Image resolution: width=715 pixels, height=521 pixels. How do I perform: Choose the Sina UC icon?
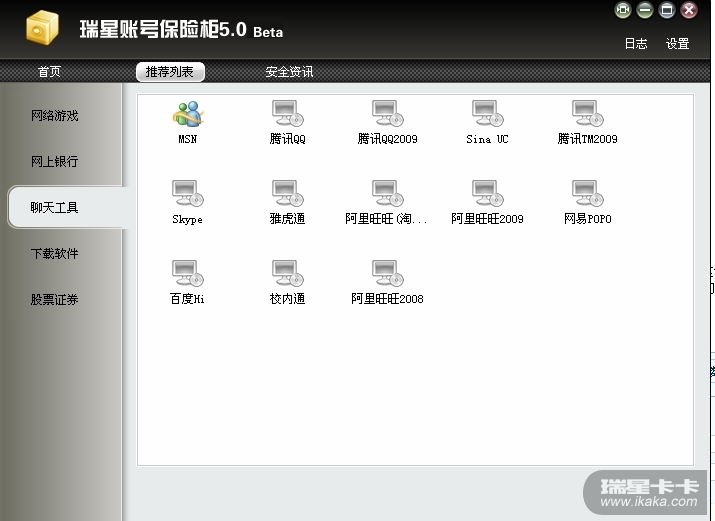tap(487, 113)
